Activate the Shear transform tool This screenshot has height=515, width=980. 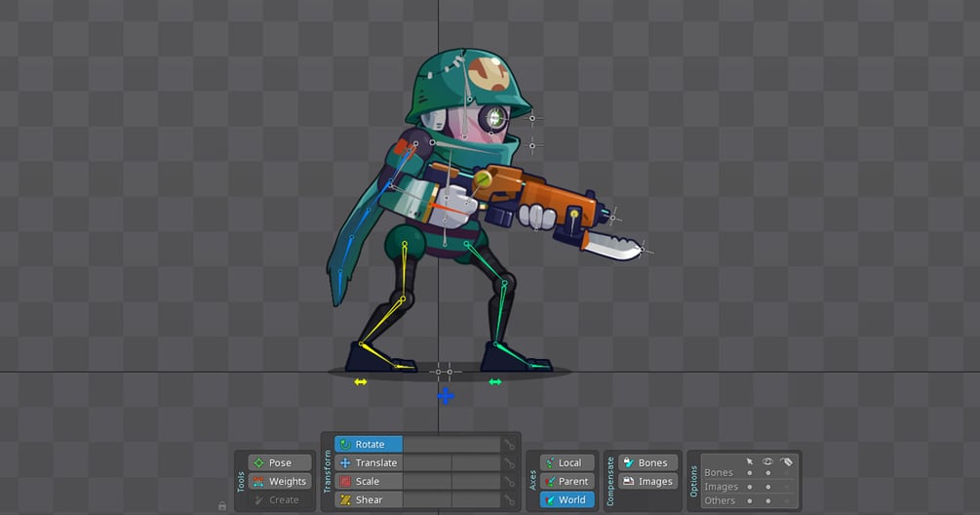point(369,500)
